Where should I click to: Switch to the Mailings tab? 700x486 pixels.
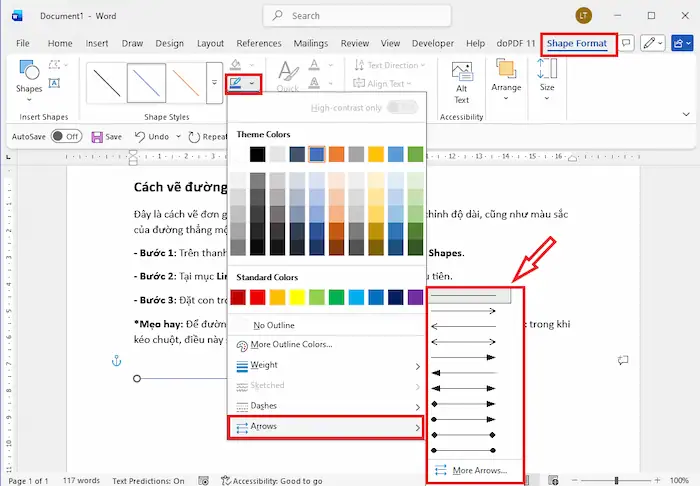pos(311,44)
